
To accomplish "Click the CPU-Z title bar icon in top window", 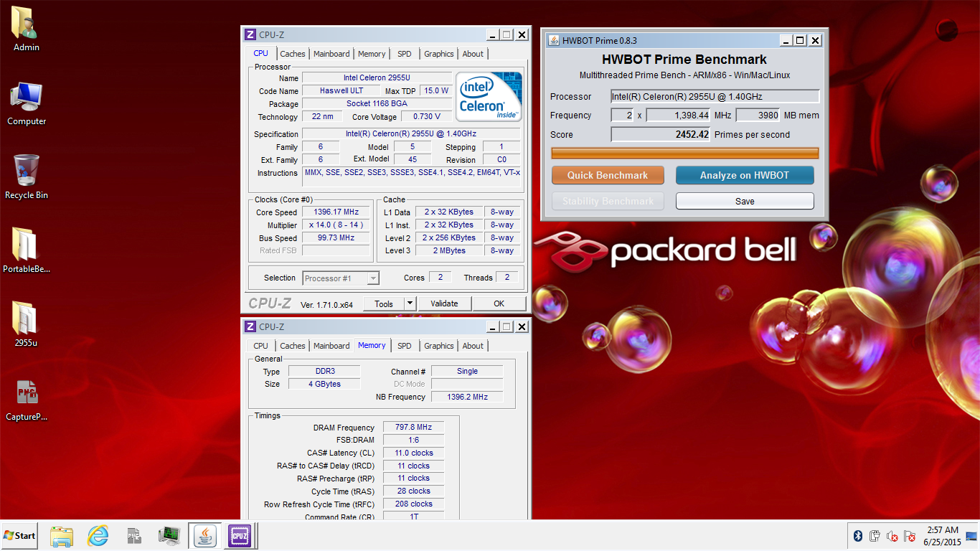I will pos(250,34).
